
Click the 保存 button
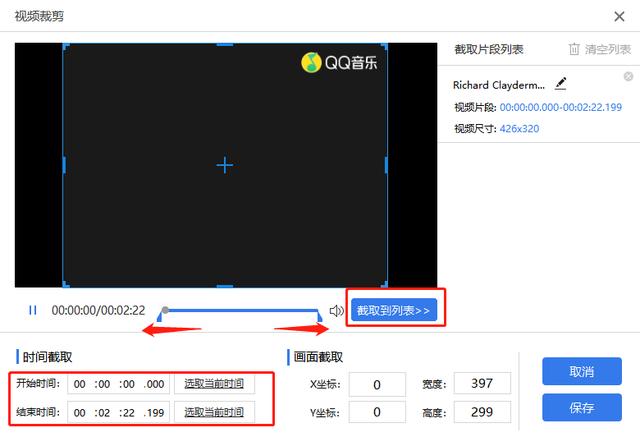[582, 407]
